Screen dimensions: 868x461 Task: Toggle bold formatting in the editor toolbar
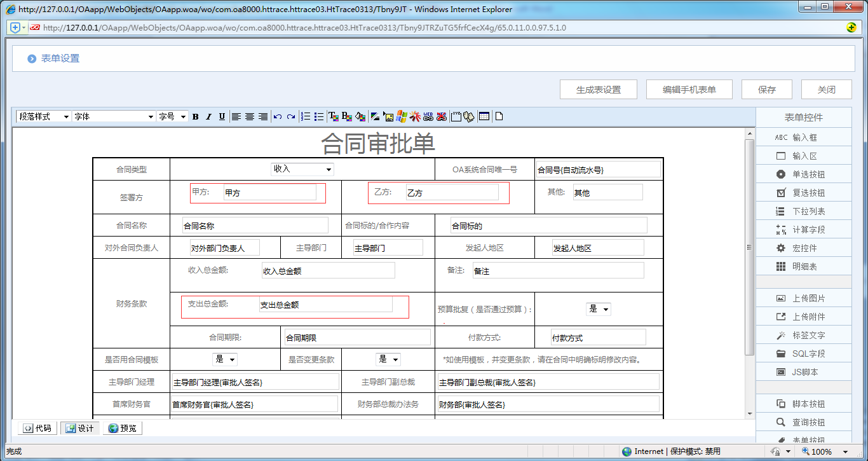tap(195, 116)
